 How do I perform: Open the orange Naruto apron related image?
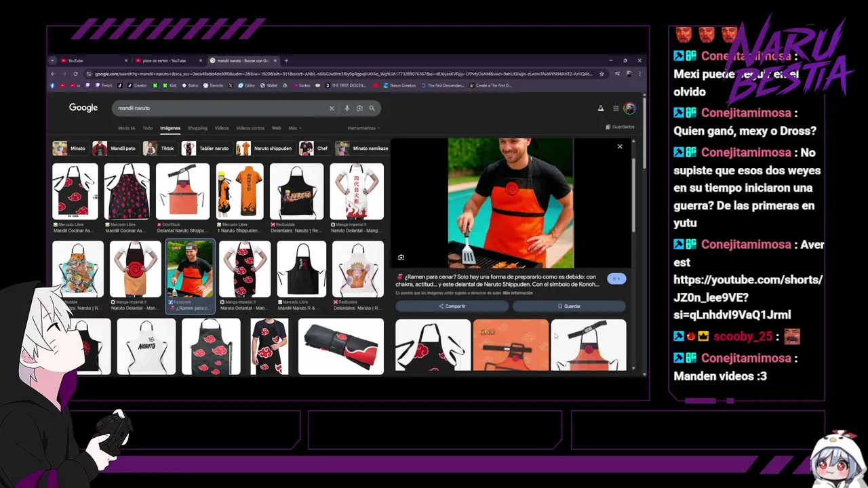[x=511, y=344]
